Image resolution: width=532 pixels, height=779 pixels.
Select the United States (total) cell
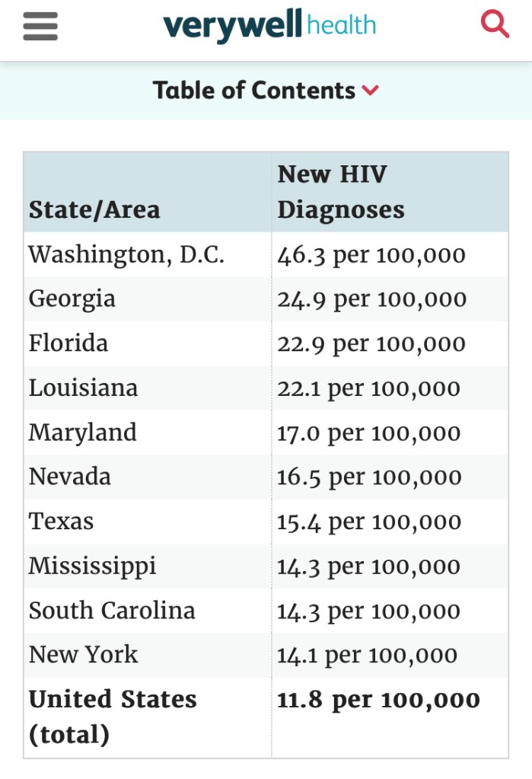pos(113,717)
